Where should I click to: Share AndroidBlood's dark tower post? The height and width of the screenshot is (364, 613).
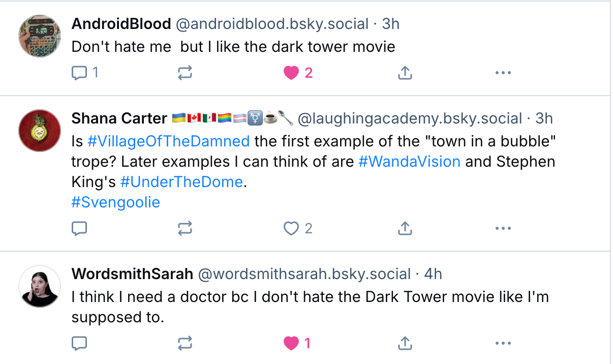[405, 73]
